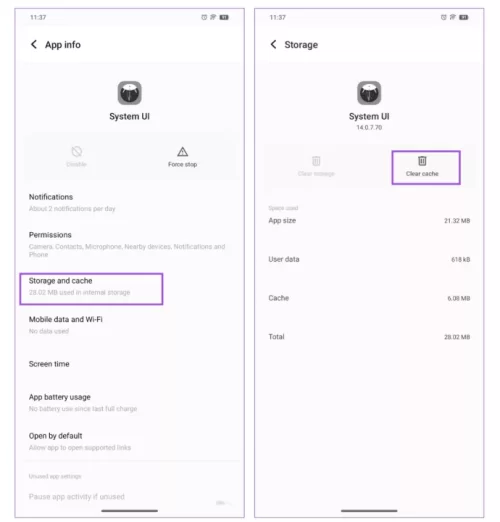Tap System UI app icon on App info

click(130, 93)
